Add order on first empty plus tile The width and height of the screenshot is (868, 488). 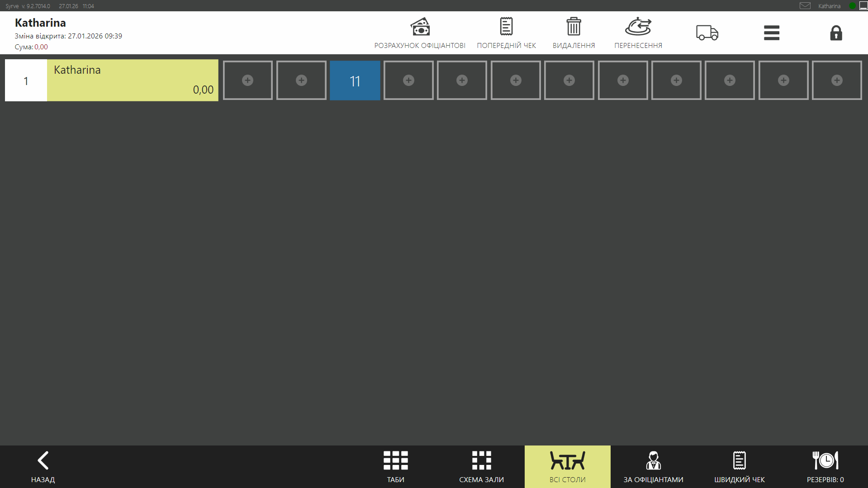[248, 81]
